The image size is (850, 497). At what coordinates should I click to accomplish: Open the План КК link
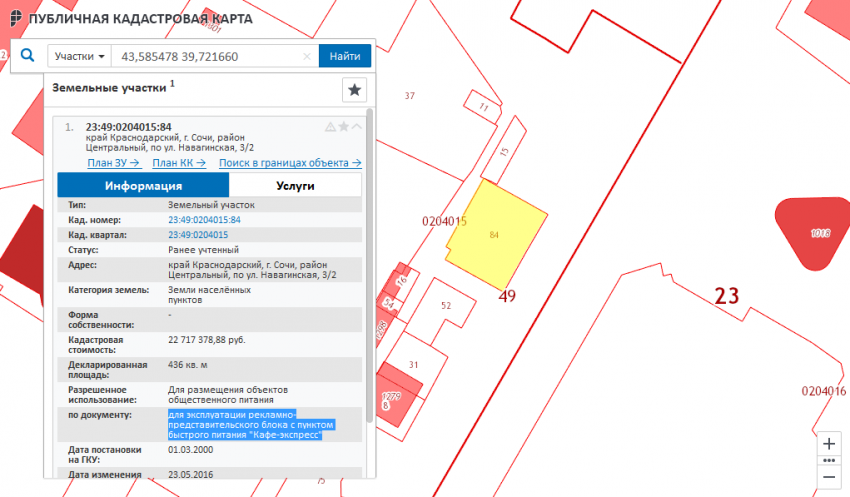(x=179, y=163)
